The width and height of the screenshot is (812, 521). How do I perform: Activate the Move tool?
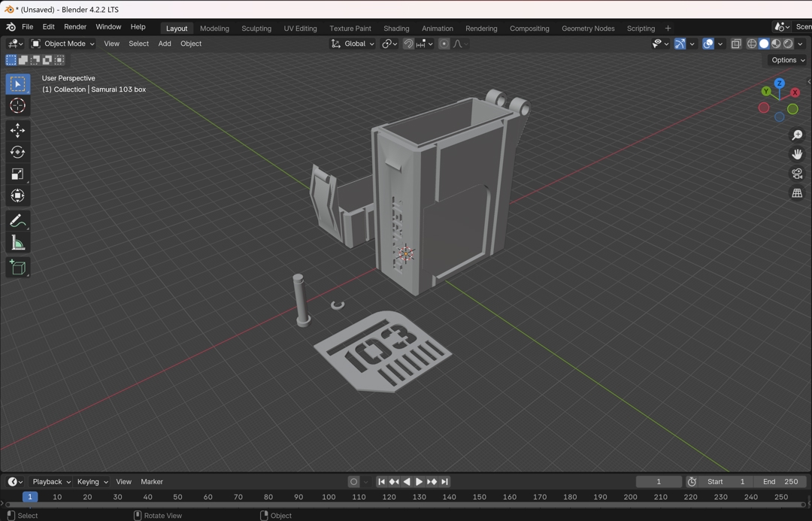pos(17,131)
